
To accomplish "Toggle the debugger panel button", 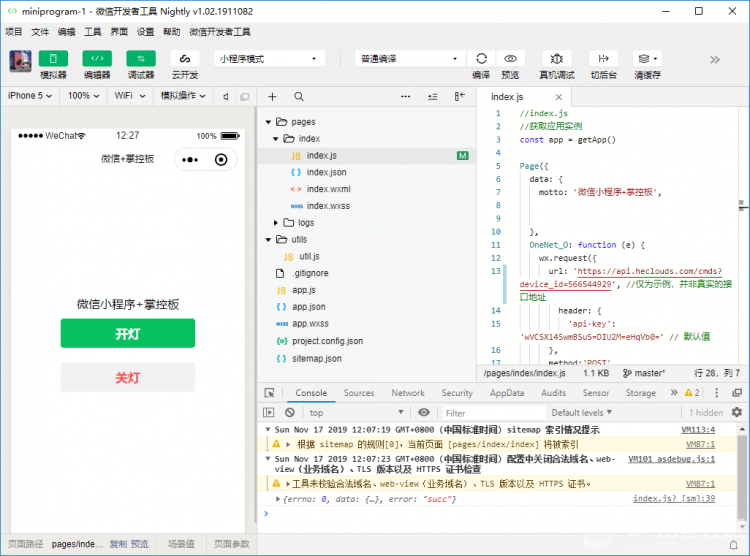I will tap(141, 58).
